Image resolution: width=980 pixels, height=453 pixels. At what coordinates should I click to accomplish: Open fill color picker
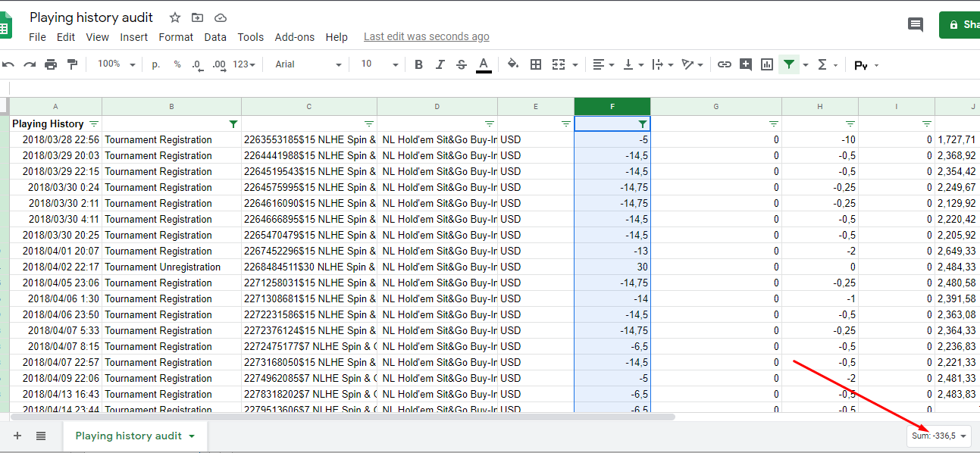click(513, 64)
